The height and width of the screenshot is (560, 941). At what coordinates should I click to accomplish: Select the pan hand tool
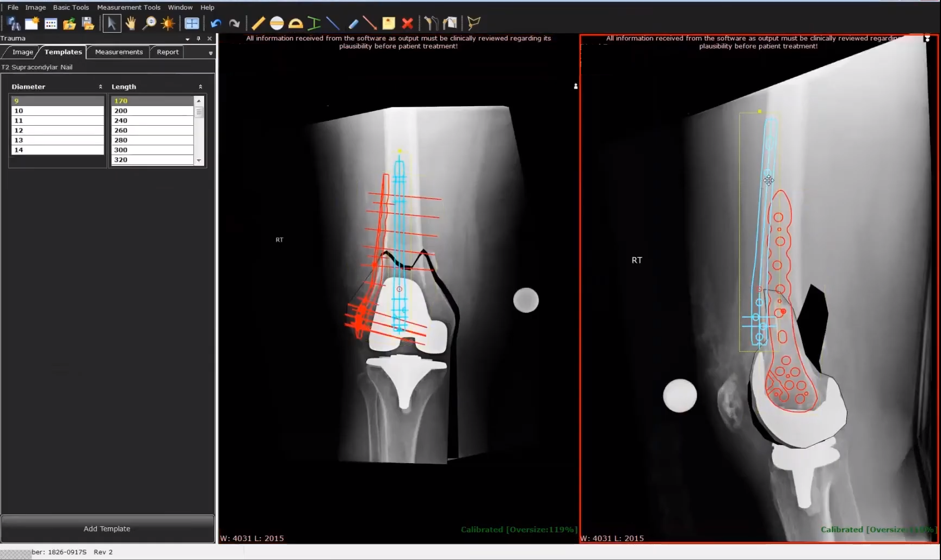(130, 23)
